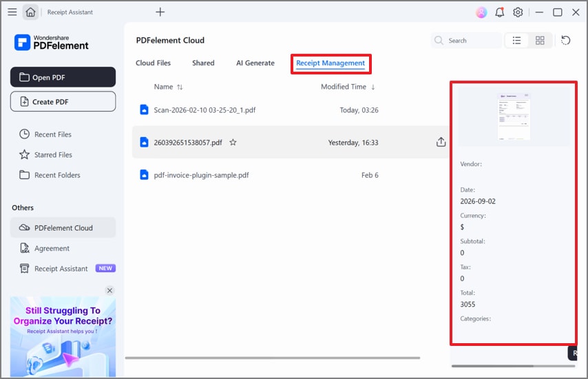Click the Vendor label in details
The image size is (588, 379).
471,164
